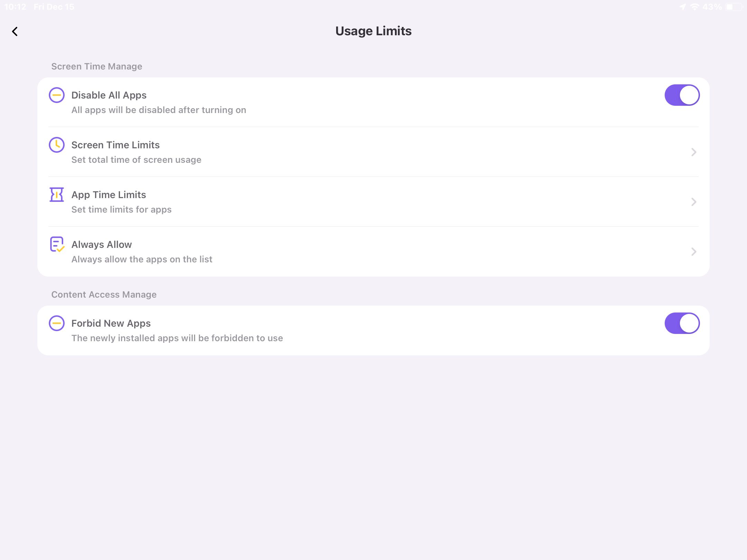The height and width of the screenshot is (560, 747).
Task: Tap the Disable All Apps minus-circle icon
Action: (57, 95)
